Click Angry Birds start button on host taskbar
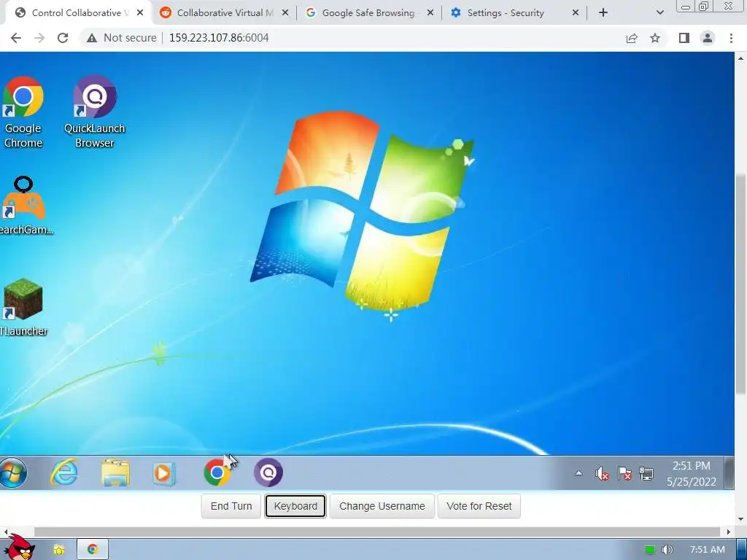 pos(19,548)
